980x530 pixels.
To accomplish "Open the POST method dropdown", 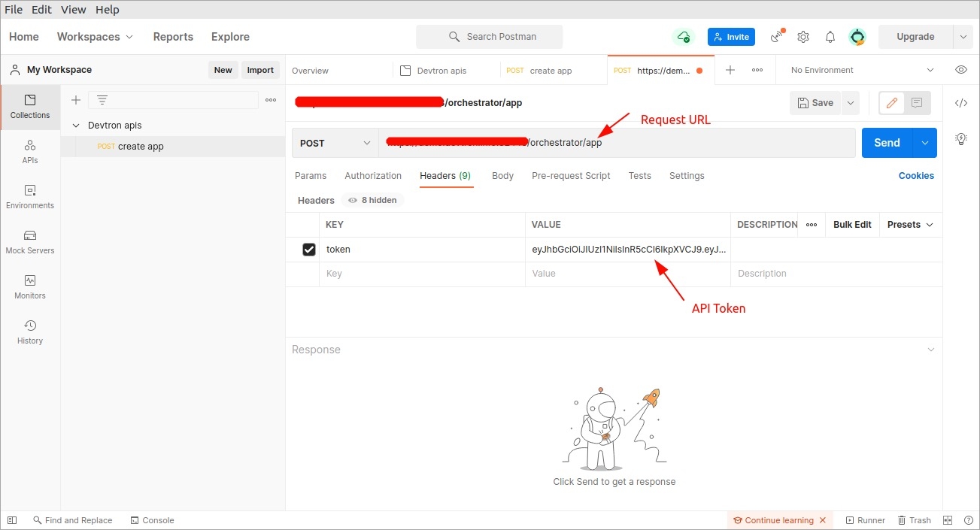I will point(335,143).
